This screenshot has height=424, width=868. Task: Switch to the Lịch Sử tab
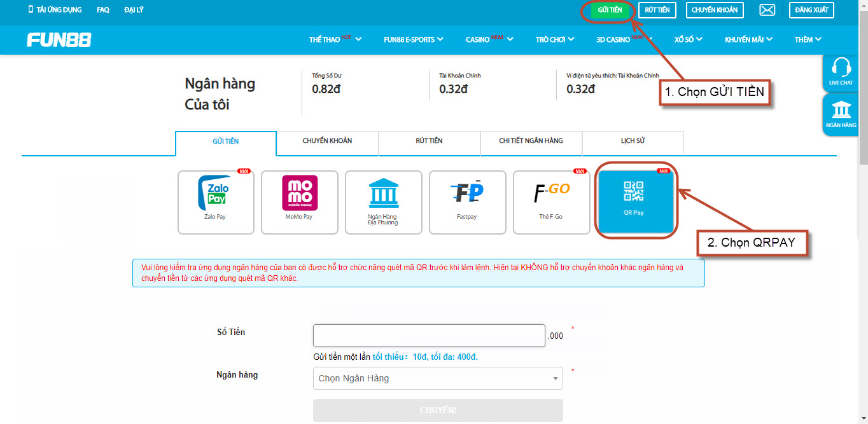(x=633, y=143)
